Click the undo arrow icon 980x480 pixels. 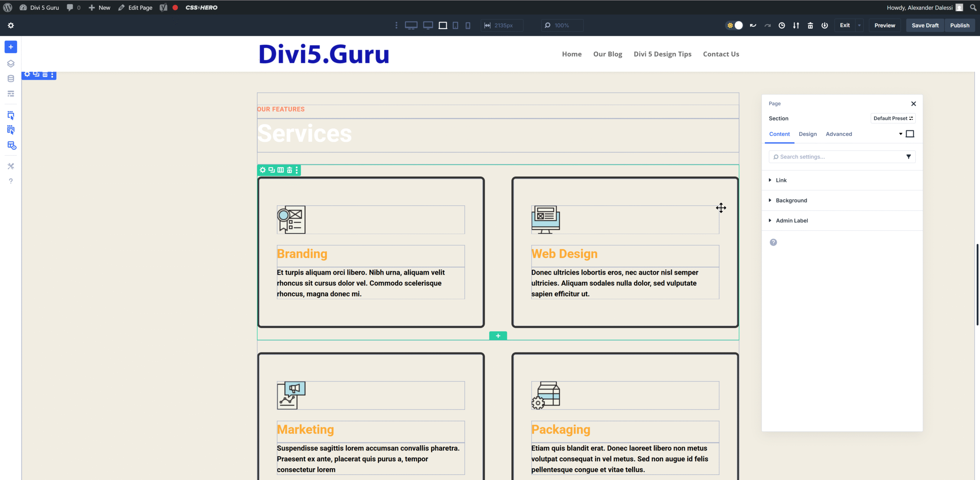753,25
